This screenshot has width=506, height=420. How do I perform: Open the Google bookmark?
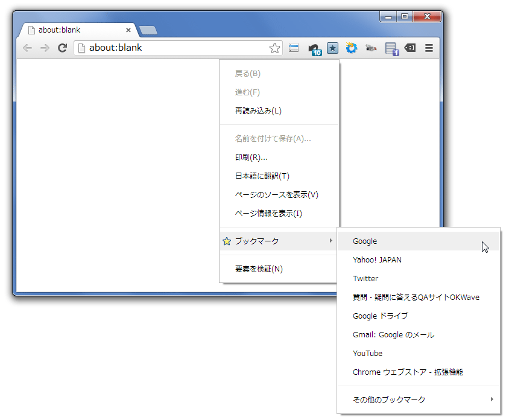tap(419, 241)
